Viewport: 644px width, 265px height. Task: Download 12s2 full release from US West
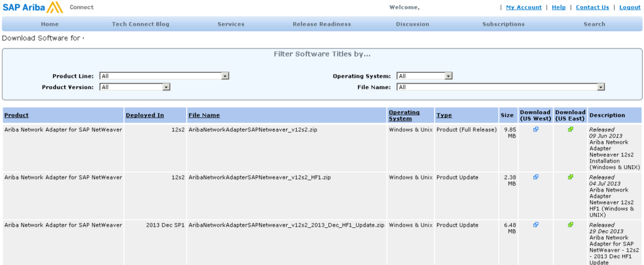(x=536, y=129)
